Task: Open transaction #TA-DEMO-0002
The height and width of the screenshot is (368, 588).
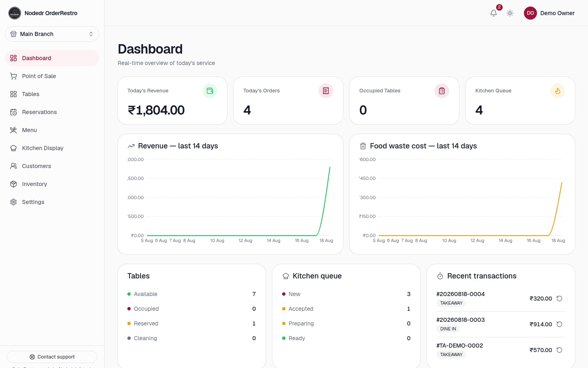Action: (460, 346)
